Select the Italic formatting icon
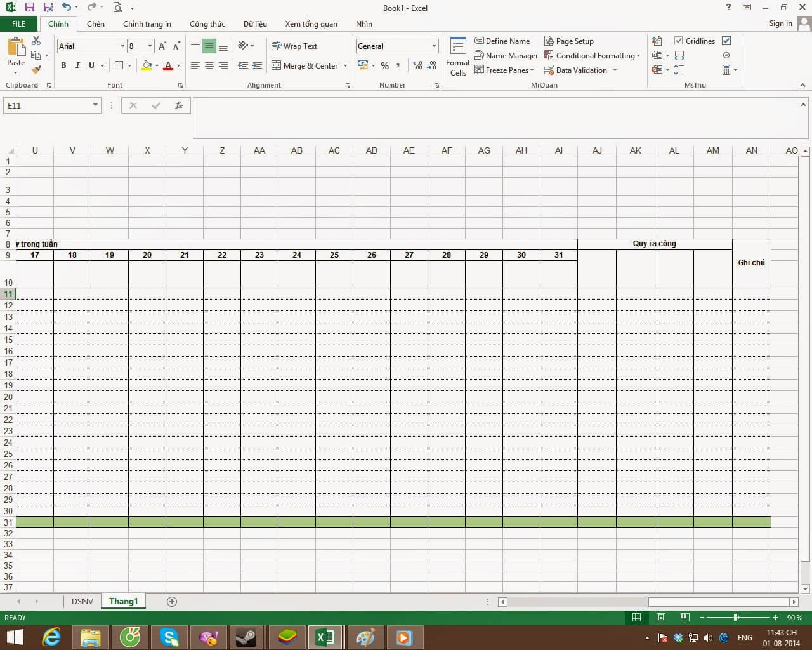The height and width of the screenshot is (650, 812). pos(77,65)
